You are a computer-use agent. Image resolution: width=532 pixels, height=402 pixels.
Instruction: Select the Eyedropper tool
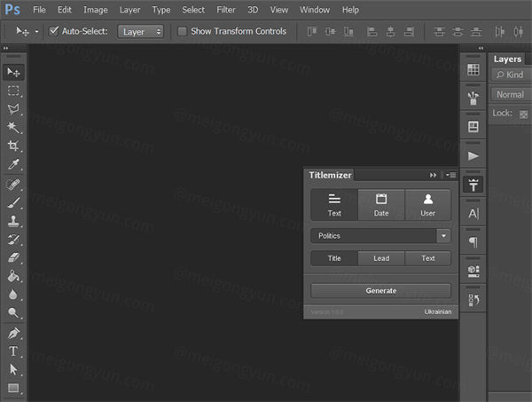(x=13, y=165)
